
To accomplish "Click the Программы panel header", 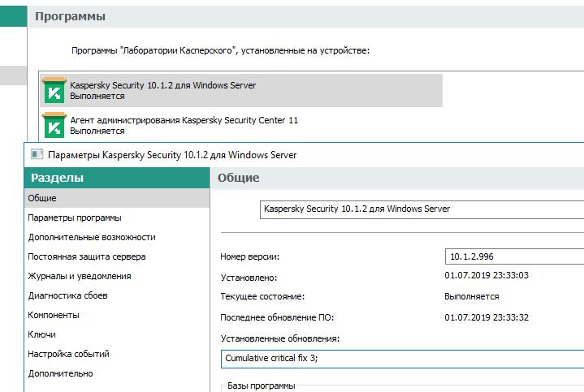I will point(305,16).
